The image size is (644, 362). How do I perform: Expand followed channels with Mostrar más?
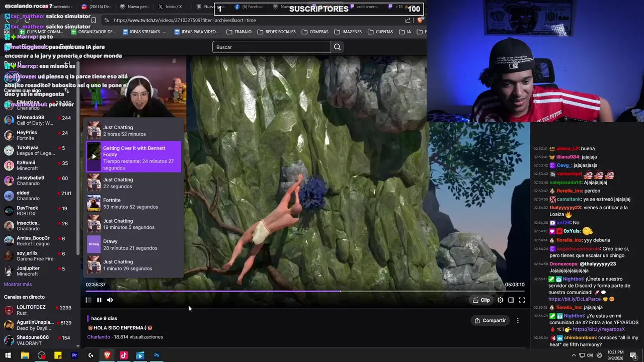point(18,285)
